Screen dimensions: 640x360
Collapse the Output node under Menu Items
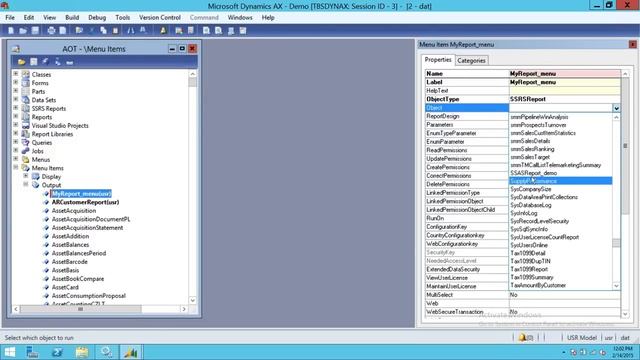coord(26,184)
